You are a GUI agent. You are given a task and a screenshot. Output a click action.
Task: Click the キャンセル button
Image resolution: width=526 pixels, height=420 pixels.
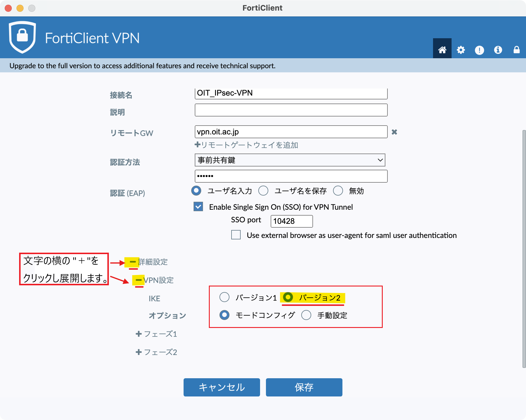point(222,387)
